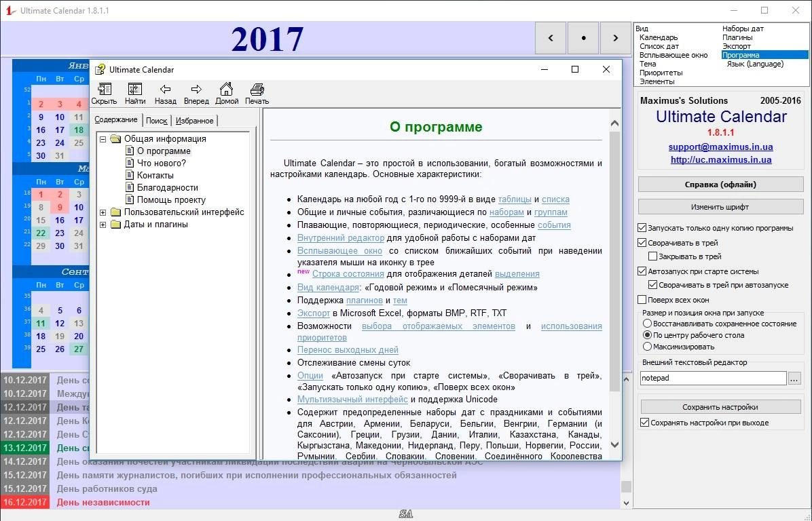
Task: Expand the Даты и плагины tree node
Action: pos(103,225)
